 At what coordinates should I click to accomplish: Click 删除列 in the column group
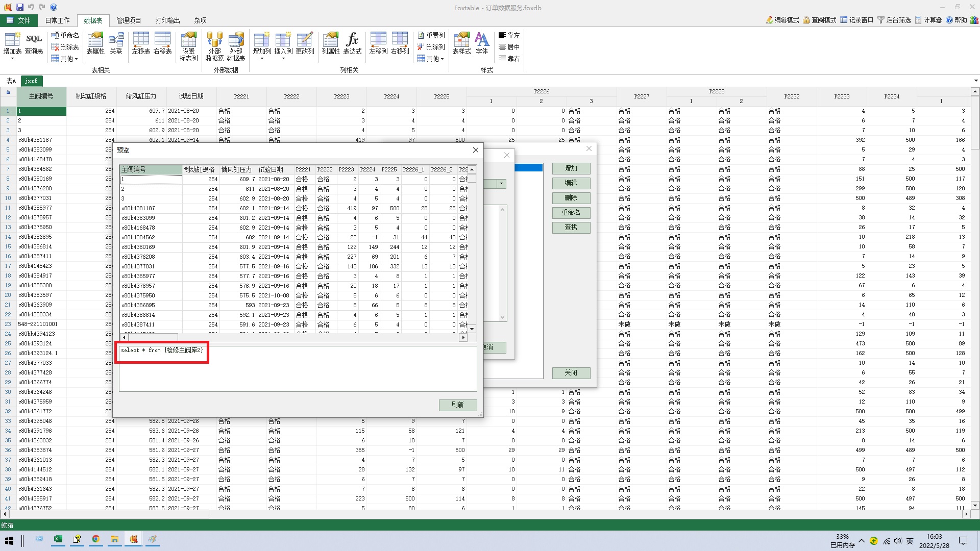[431, 47]
